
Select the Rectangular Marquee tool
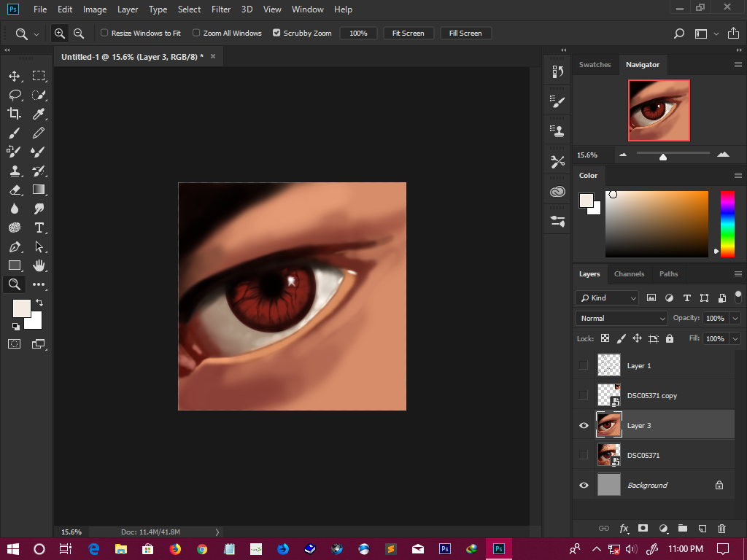(x=39, y=76)
